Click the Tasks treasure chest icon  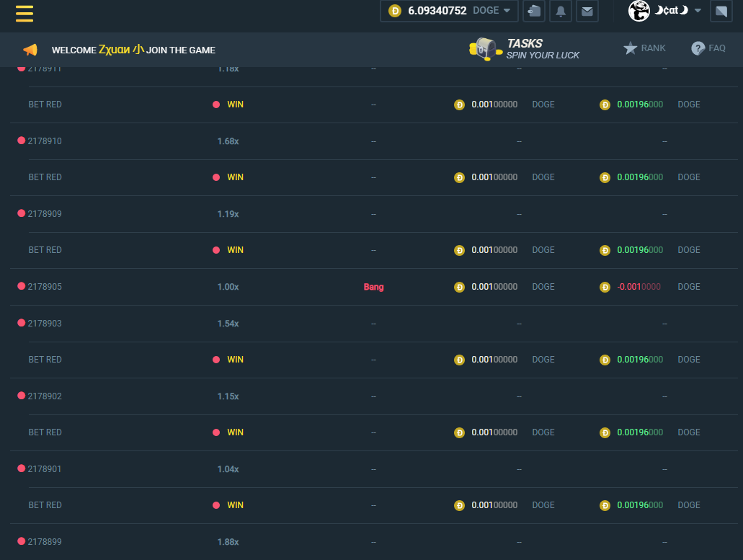click(x=484, y=49)
